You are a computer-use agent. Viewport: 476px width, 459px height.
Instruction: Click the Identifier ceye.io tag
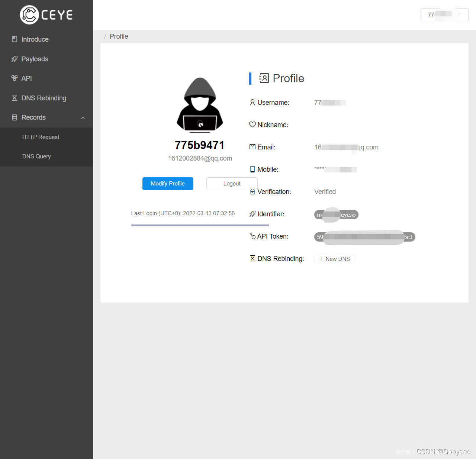click(336, 215)
